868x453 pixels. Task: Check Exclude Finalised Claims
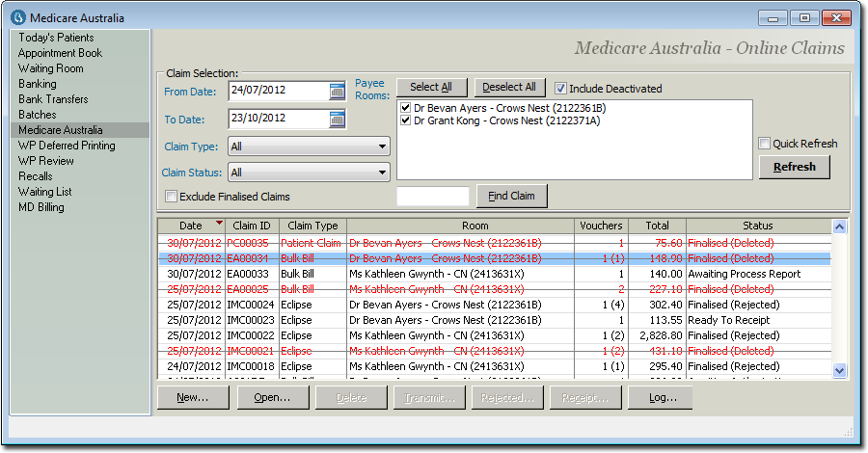pos(172,197)
